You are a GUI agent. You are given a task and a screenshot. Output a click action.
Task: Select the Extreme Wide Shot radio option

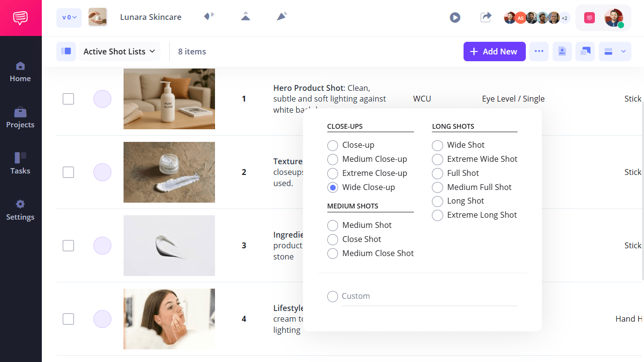tap(438, 159)
